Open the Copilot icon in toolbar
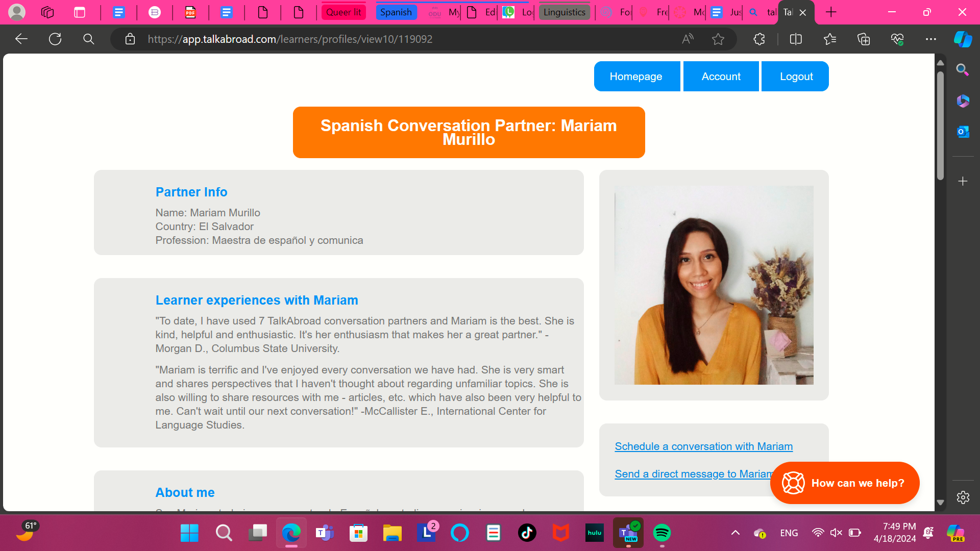The image size is (980, 551). [x=963, y=39]
